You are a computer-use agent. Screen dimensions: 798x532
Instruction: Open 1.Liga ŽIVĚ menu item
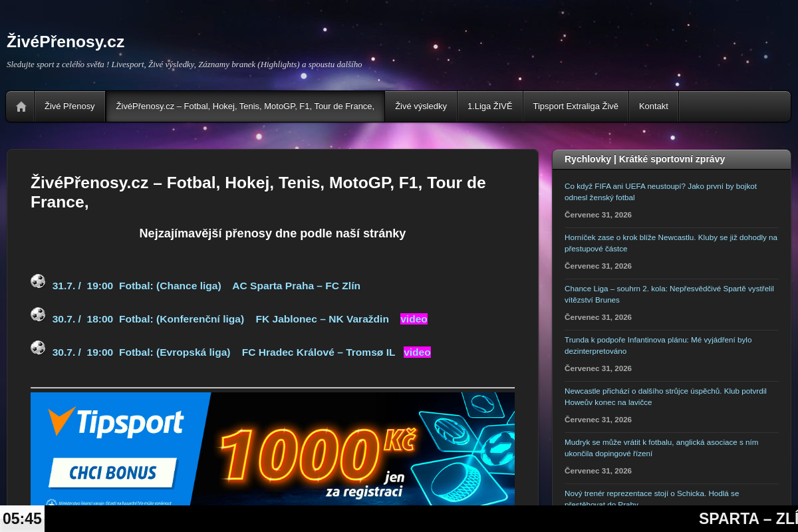point(490,106)
